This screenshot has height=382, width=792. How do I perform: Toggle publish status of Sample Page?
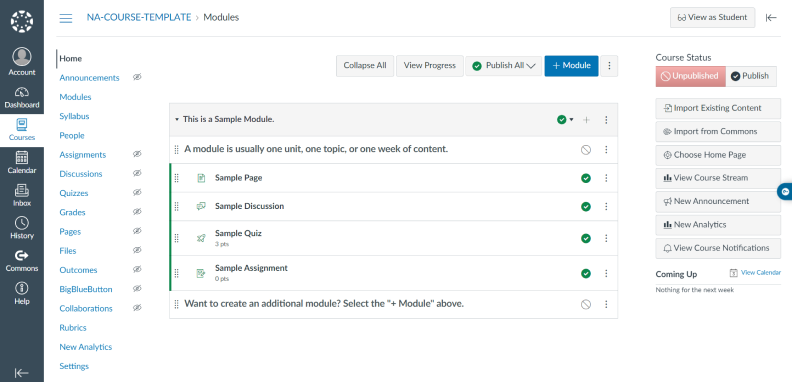point(586,178)
